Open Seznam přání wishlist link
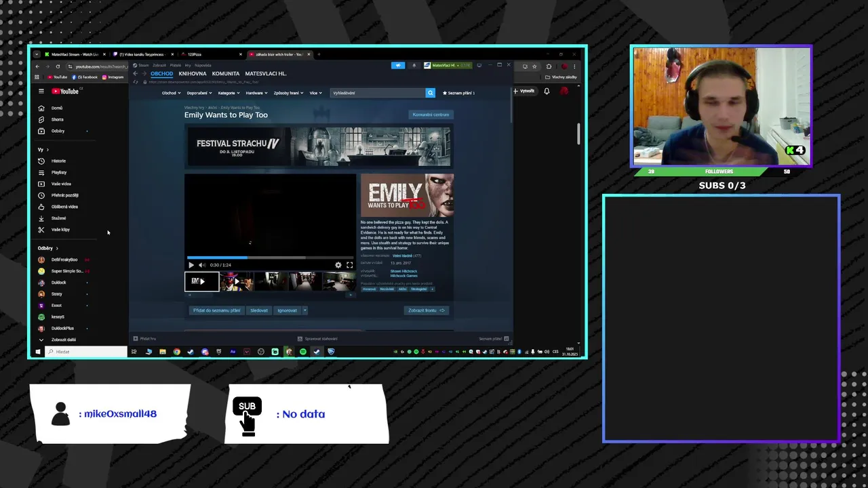This screenshot has width=868, height=488. pyautogui.click(x=458, y=93)
